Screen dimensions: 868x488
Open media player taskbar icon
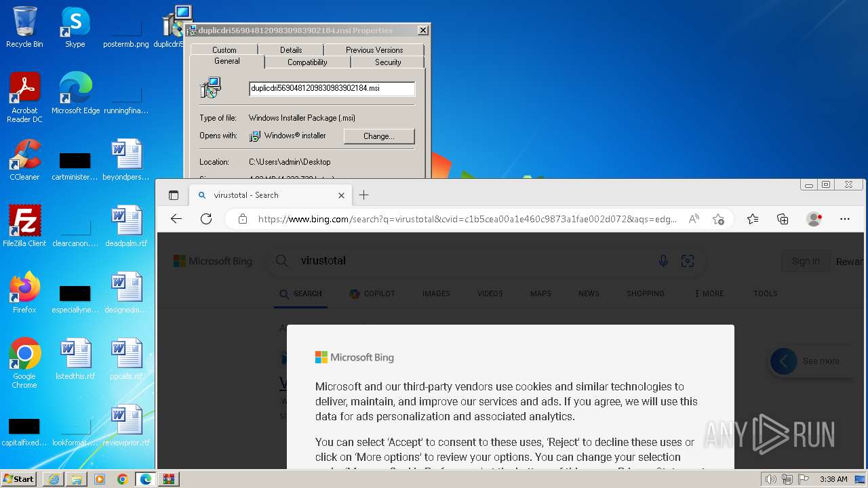tap(100, 479)
